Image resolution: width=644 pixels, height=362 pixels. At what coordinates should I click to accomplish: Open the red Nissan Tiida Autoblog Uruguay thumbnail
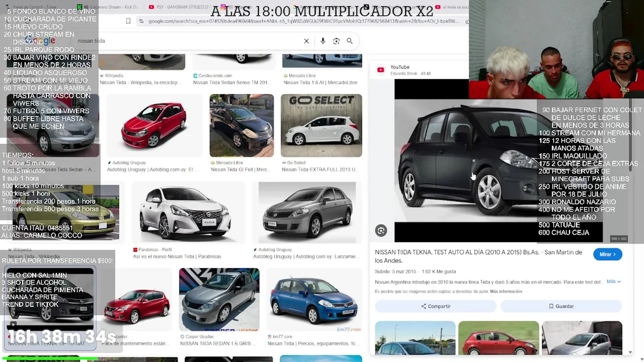click(x=154, y=126)
